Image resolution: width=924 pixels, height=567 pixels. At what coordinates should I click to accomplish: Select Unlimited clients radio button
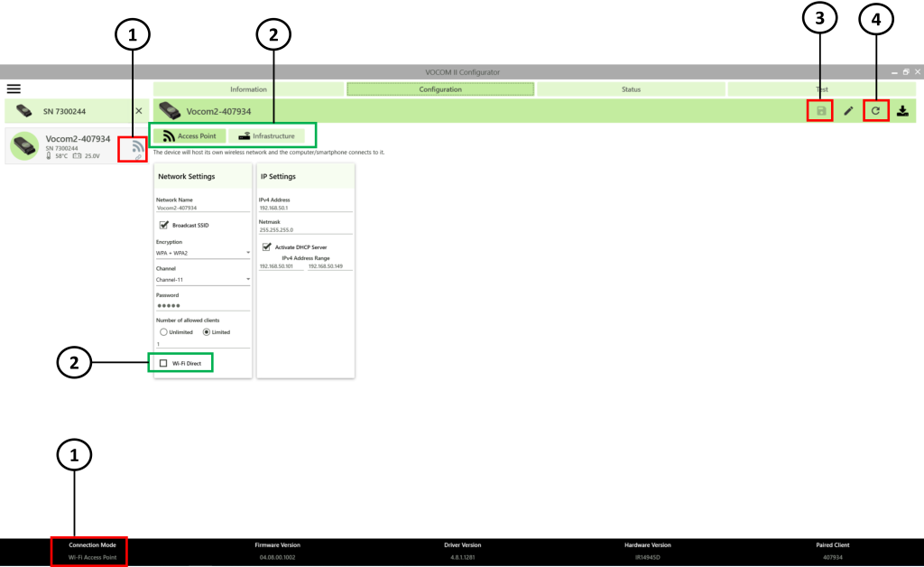163,332
